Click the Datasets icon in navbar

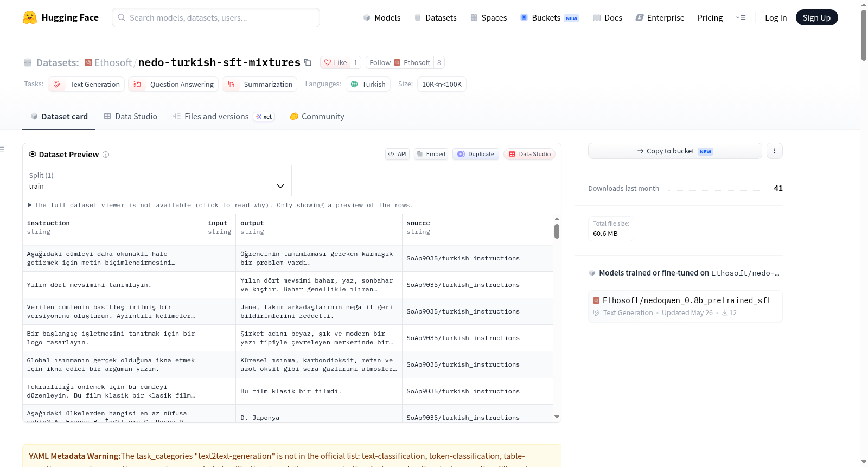[418, 18]
